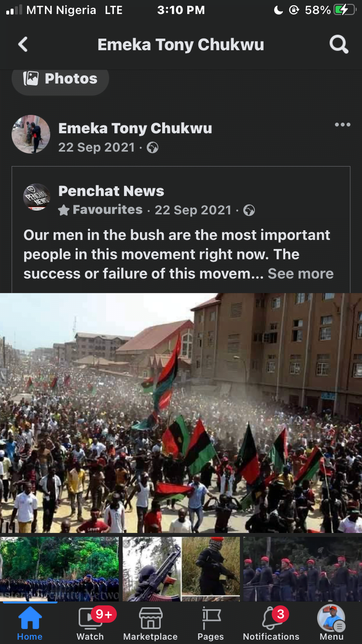This screenshot has height=644, width=362.
Task: Tap the globe privacy icon beside post date
Action: (153, 148)
